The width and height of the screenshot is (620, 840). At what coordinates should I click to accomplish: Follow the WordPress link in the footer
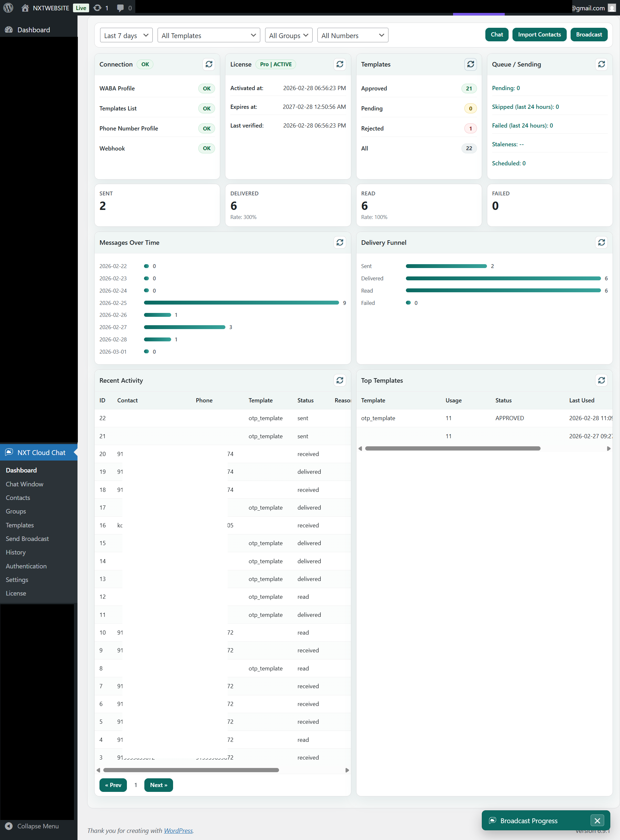[x=178, y=830]
